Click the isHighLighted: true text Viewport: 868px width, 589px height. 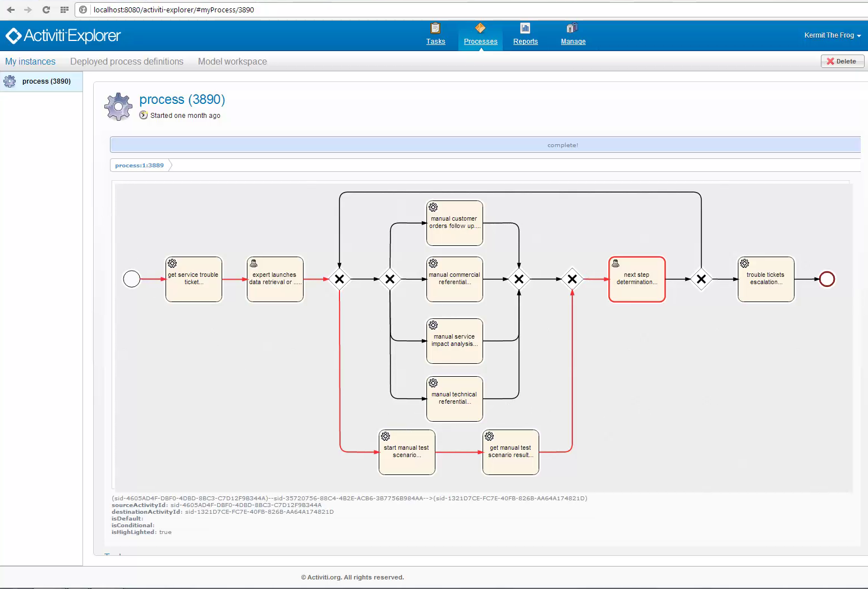pos(141,532)
